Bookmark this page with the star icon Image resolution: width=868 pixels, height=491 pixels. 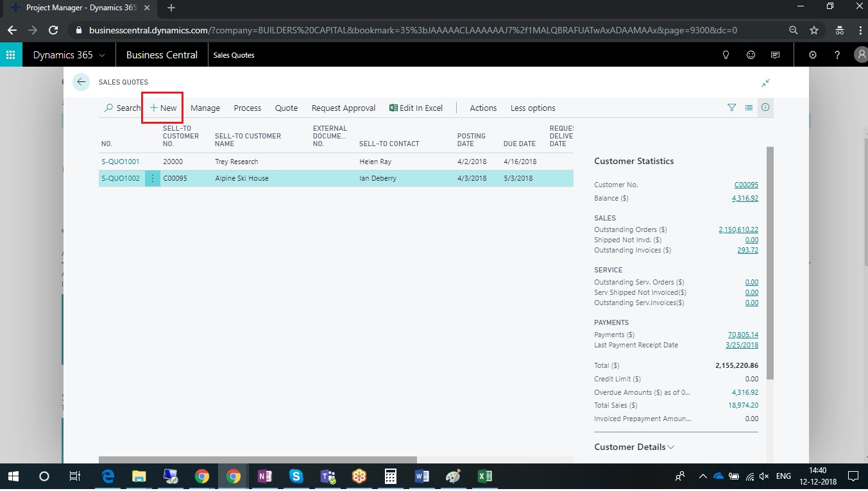[814, 30]
